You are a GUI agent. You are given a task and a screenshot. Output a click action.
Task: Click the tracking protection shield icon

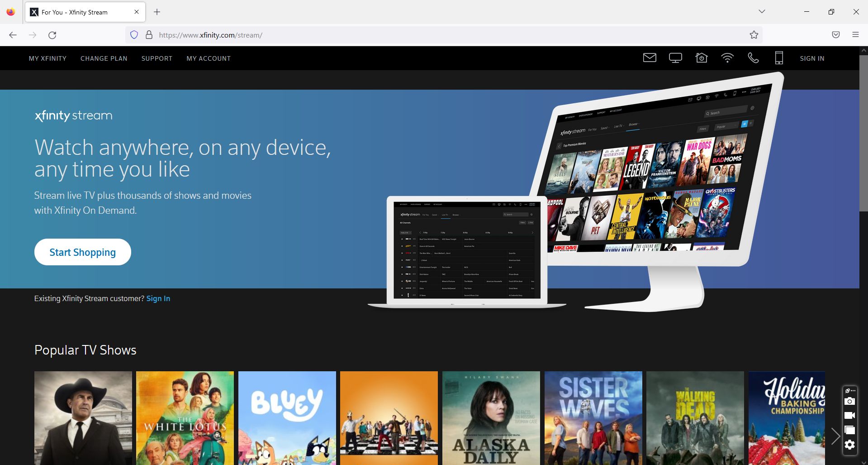pos(134,34)
